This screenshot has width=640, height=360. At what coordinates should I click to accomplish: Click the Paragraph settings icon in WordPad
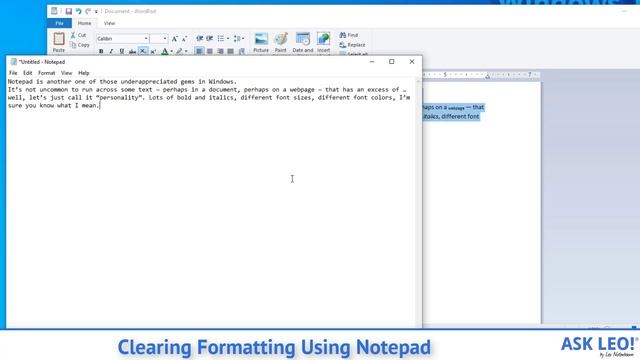(242, 51)
